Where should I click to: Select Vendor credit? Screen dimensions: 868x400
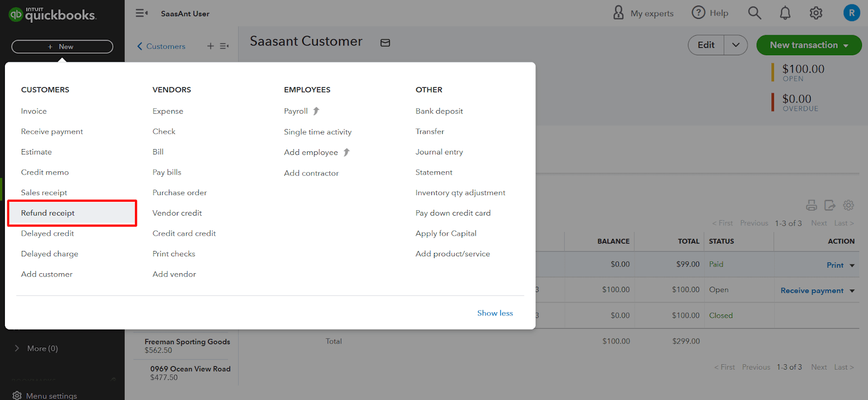pos(177,213)
